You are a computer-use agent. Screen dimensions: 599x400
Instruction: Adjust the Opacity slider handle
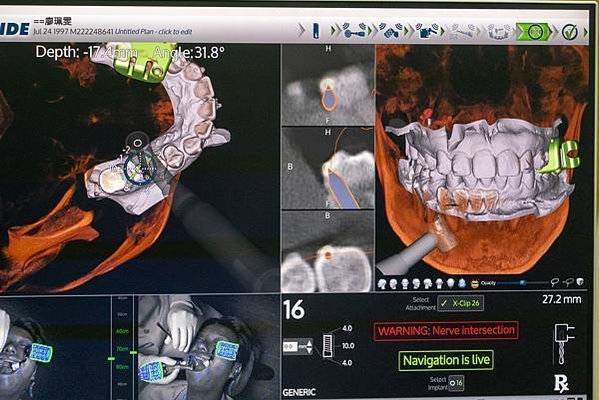coord(523,283)
